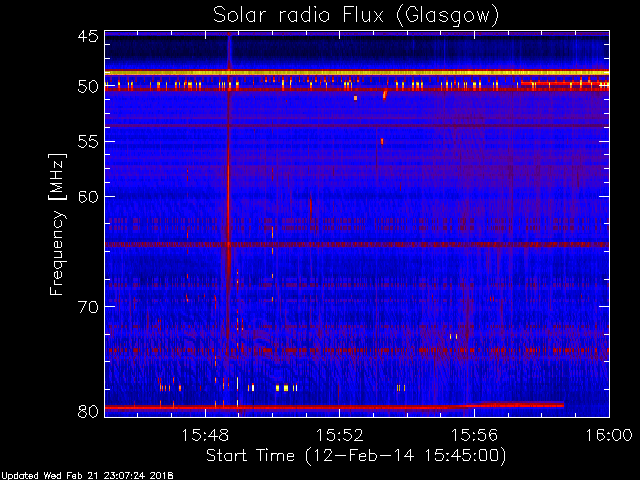The height and width of the screenshot is (480, 640).
Task: Click the '15:56' time tick label
Action: pos(474,435)
